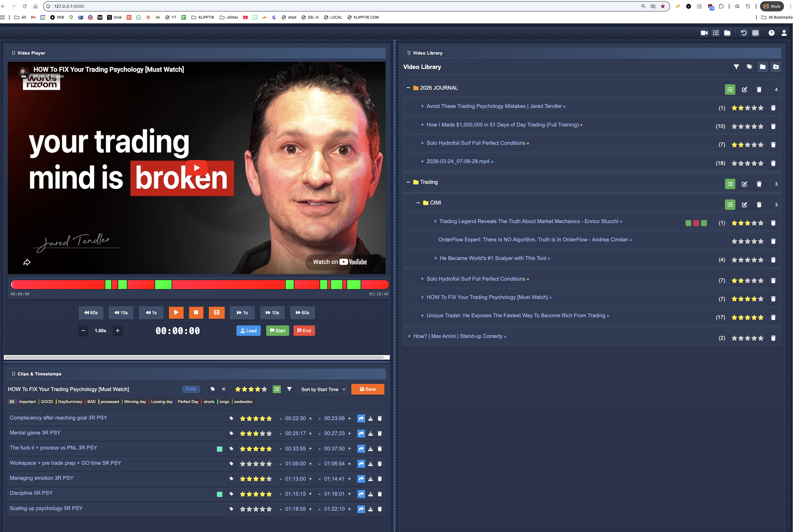Expand He Became World's #1 Scalper video
The image size is (793, 532).
tap(436, 258)
